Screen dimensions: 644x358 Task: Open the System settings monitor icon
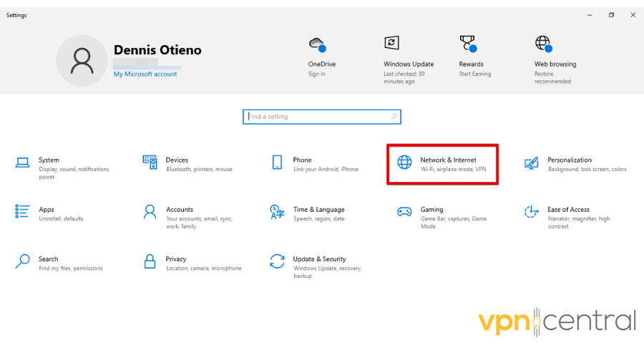click(x=23, y=163)
